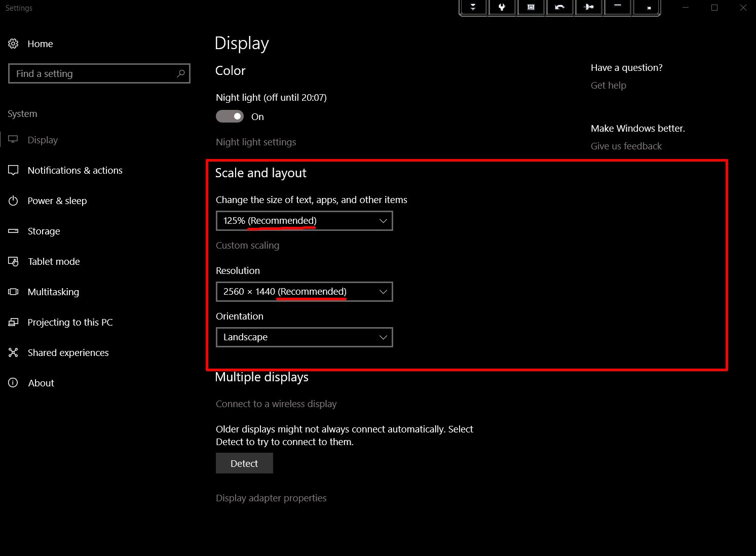
Task: Click Connect to a wireless display
Action: 276,404
